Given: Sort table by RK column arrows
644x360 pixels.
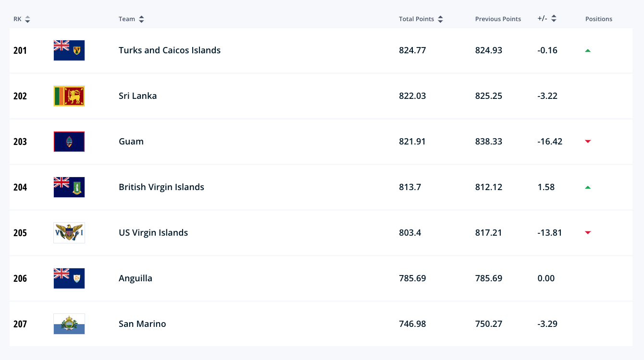Looking at the screenshot, I should 27,19.
